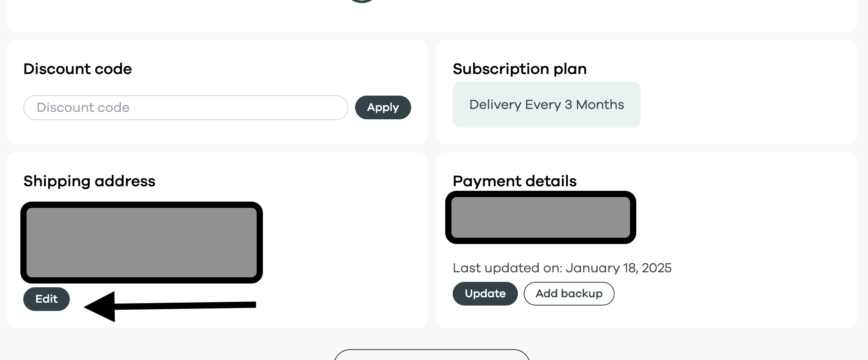Click the redacted payment card block
The height and width of the screenshot is (360, 868).
point(540,217)
